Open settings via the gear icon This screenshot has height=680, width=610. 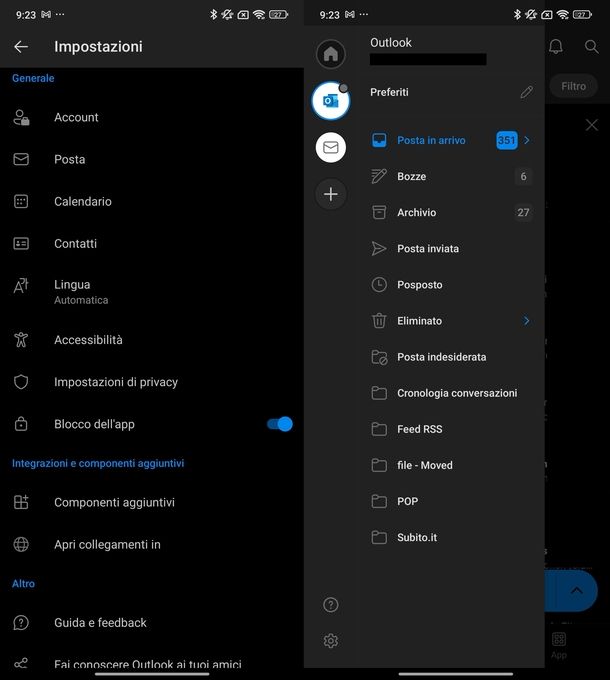pos(331,641)
